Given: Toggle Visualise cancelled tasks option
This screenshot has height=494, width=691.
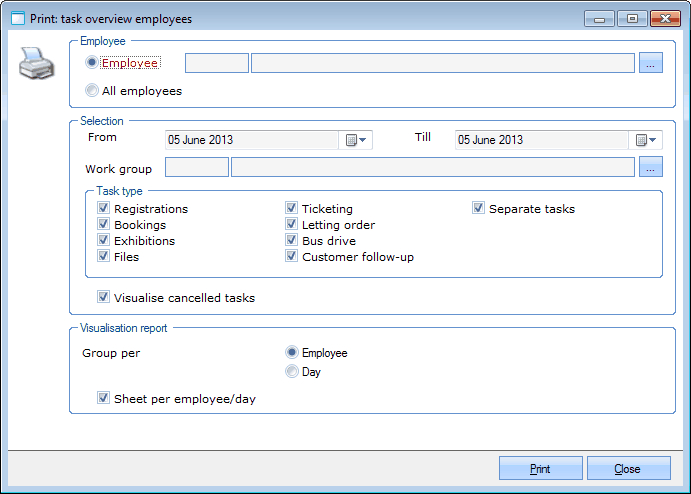Looking at the screenshot, I should tap(103, 297).
